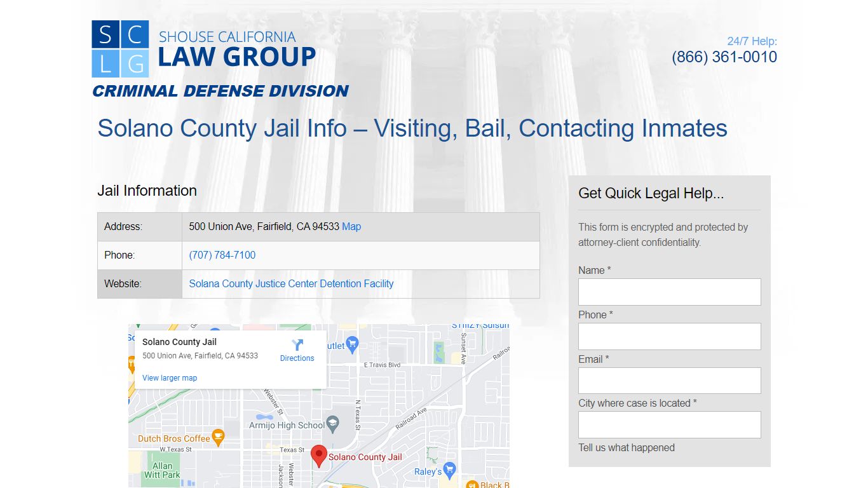Select the address text 500 Union Ave, Fairfield
The height and width of the screenshot is (488, 868).
coord(264,226)
